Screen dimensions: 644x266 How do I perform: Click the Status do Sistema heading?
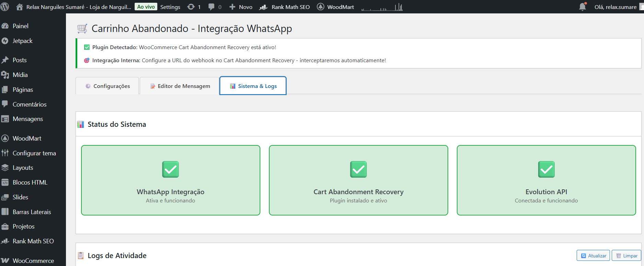point(117,124)
